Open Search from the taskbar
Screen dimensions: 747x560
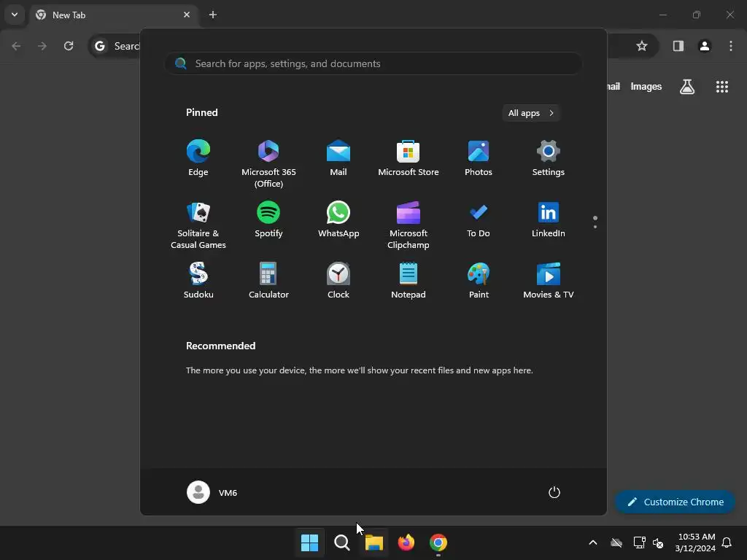pos(341,542)
